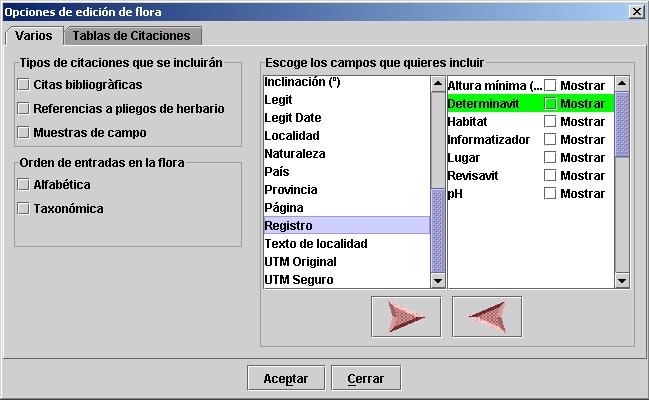Select the Provincia field

347,190
